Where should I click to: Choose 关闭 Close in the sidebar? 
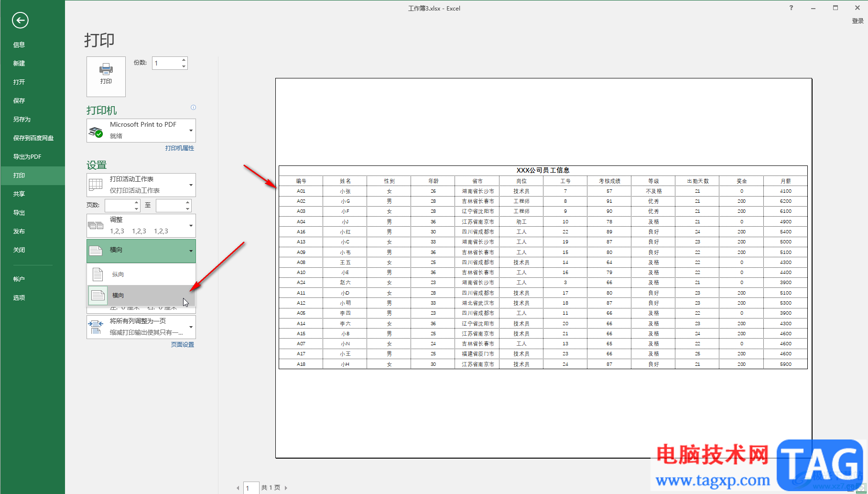[x=33, y=250]
